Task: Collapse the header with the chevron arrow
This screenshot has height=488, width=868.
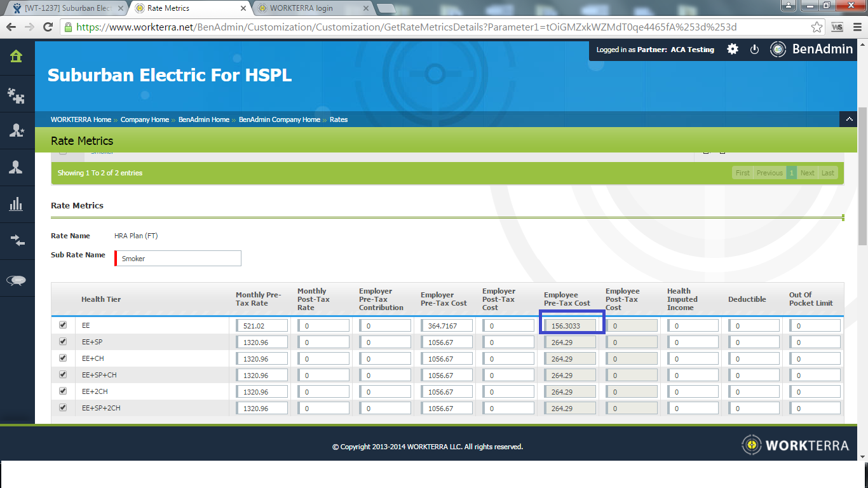Action: [848, 119]
